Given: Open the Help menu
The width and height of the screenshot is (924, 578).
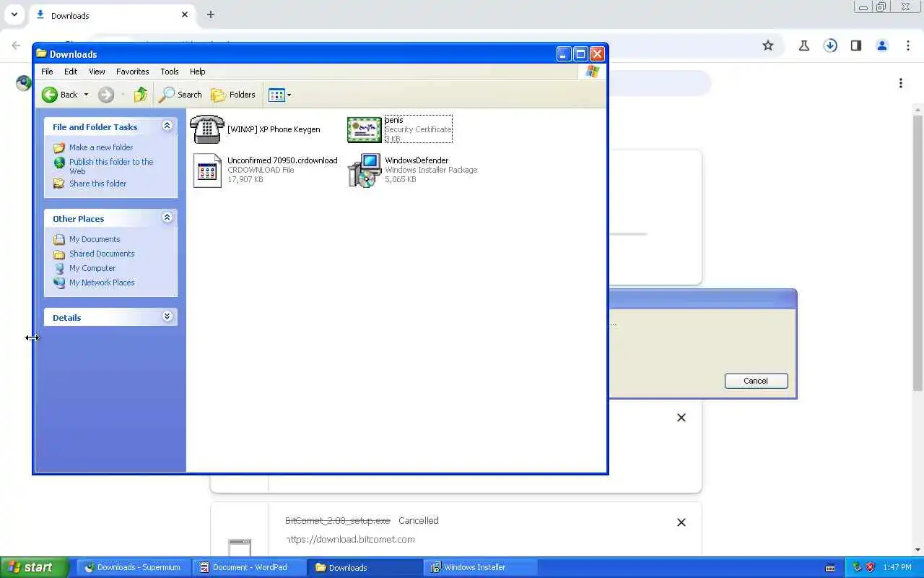Looking at the screenshot, I should point(198,72).
